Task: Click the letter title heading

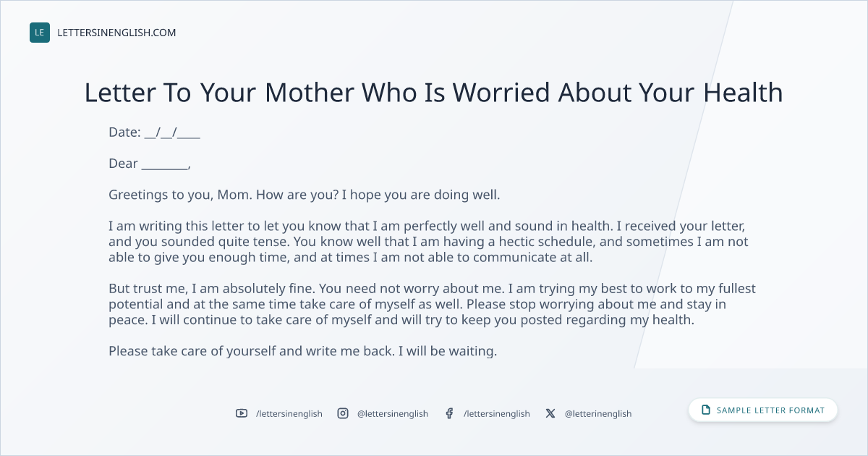Action: click(x=434, y=93)
